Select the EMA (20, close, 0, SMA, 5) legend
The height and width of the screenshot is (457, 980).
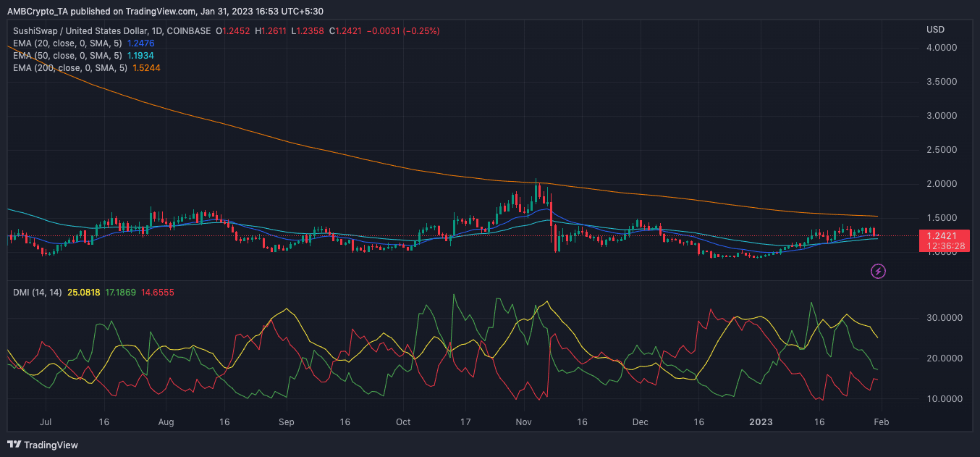(x=68, y=43)
